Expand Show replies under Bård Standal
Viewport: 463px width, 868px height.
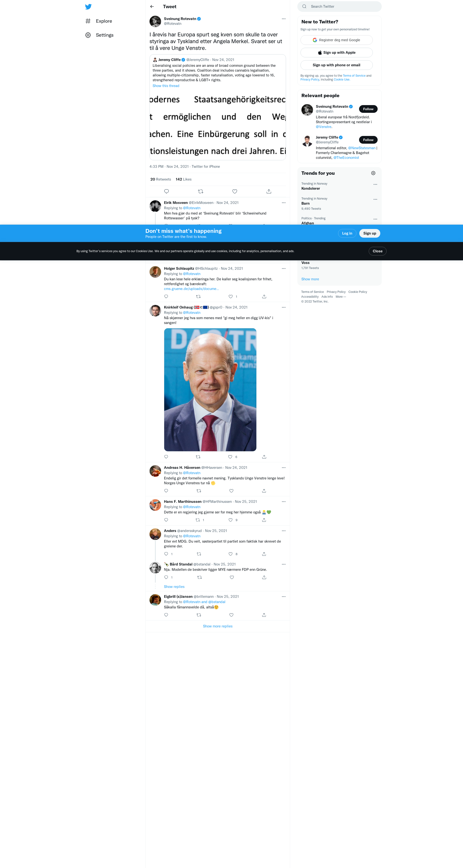point(174,587)
